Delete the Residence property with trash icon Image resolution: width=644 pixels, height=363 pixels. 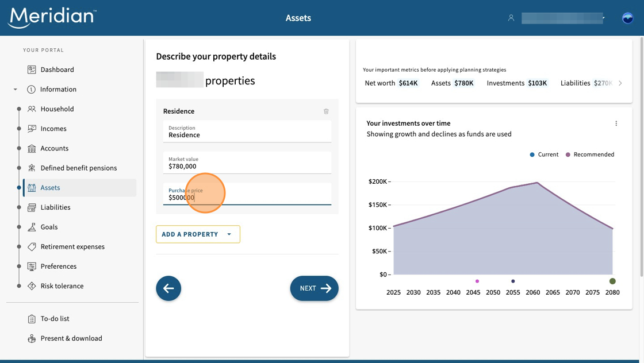pos(326,111)
